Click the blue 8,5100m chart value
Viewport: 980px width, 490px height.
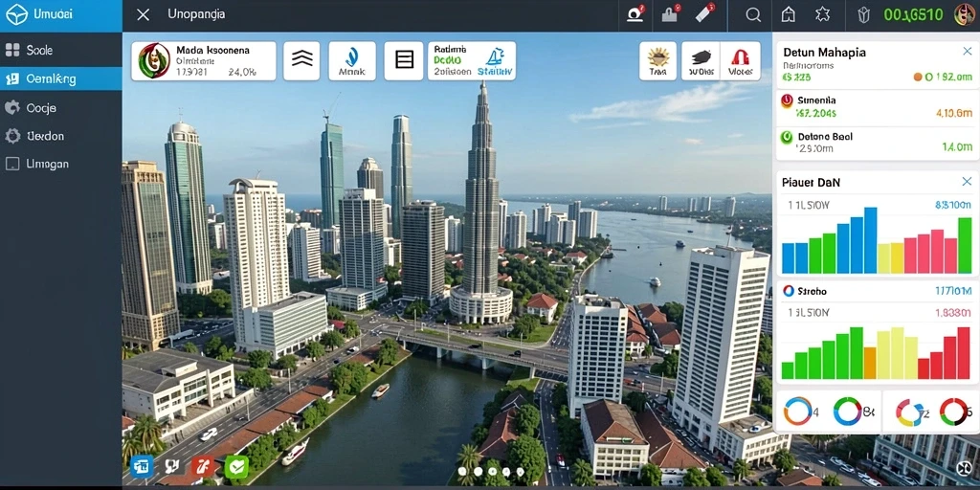[x=953, y=205]
